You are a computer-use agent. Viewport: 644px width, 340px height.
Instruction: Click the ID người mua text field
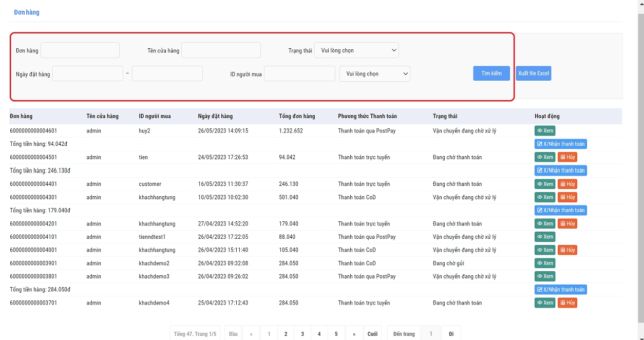tap(299, 74)
